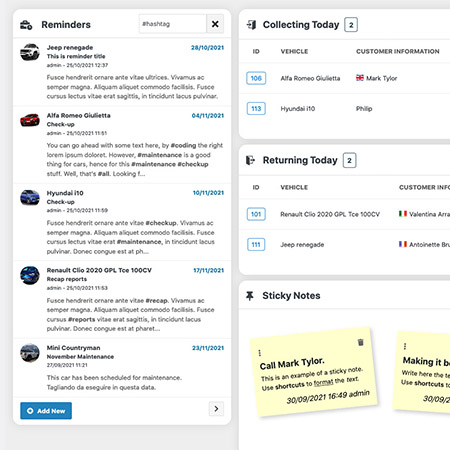Click the Sticky Notes pin icon
Image resolution: width=450 pixels, height=450 pixels.
250,296
